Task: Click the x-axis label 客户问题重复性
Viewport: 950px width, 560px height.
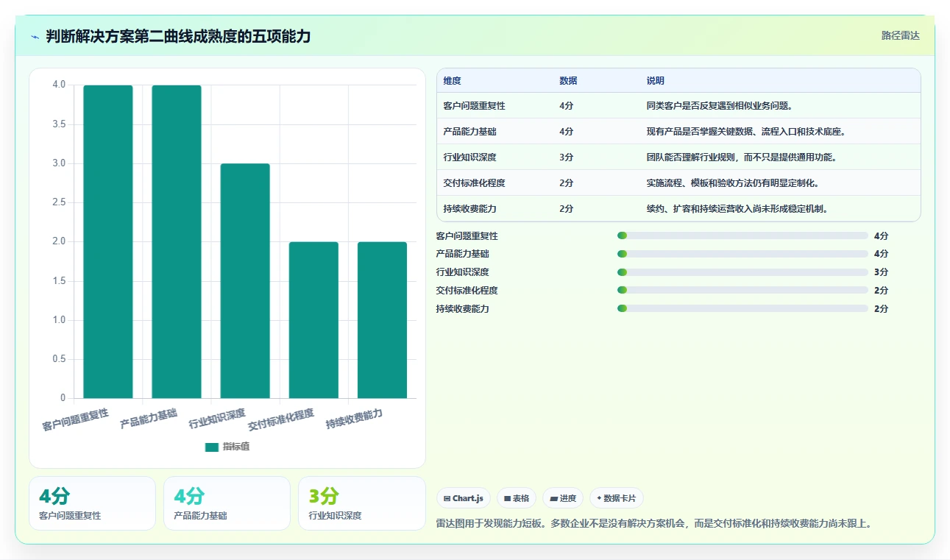Action: coord(75,419)
